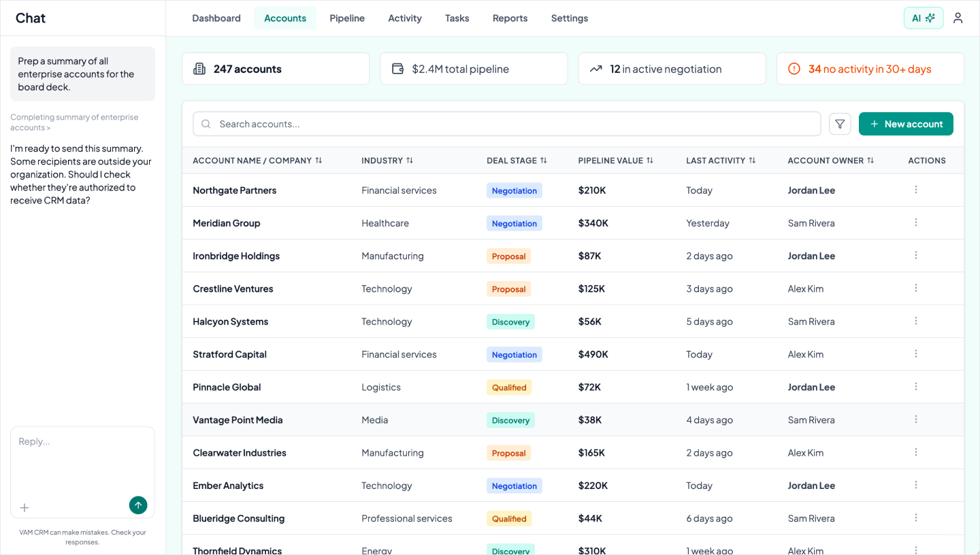This screenshot has width=980, height=555.
Task: Open the filter icon next to search
Action: coord(839,124)
